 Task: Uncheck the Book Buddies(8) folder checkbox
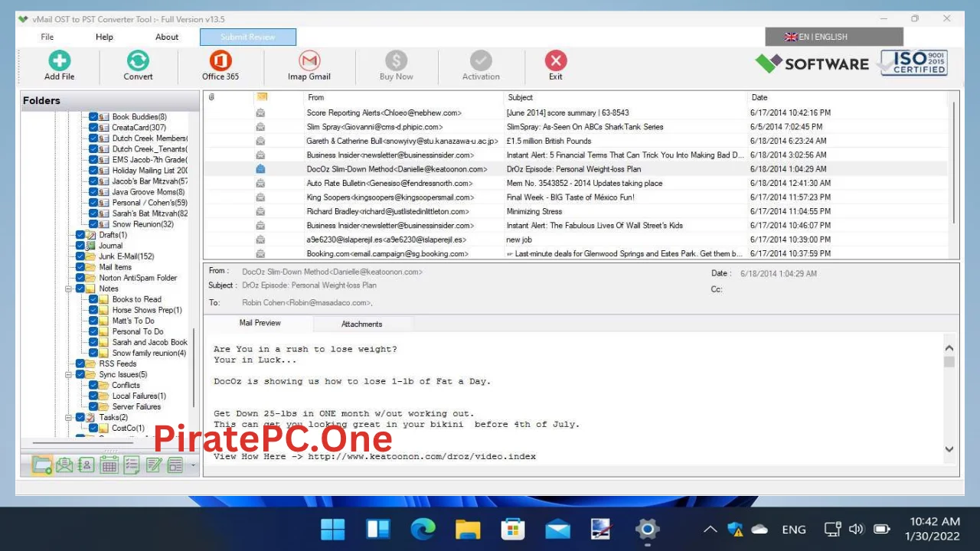[93, 117]
